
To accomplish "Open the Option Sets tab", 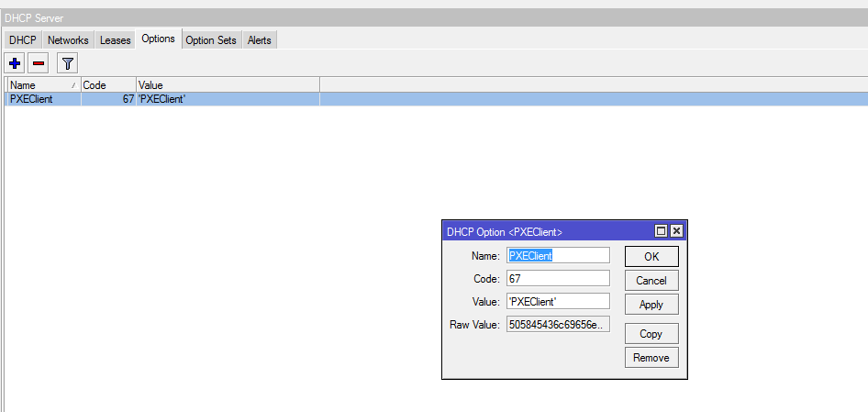I will click(x=211, y=40).
